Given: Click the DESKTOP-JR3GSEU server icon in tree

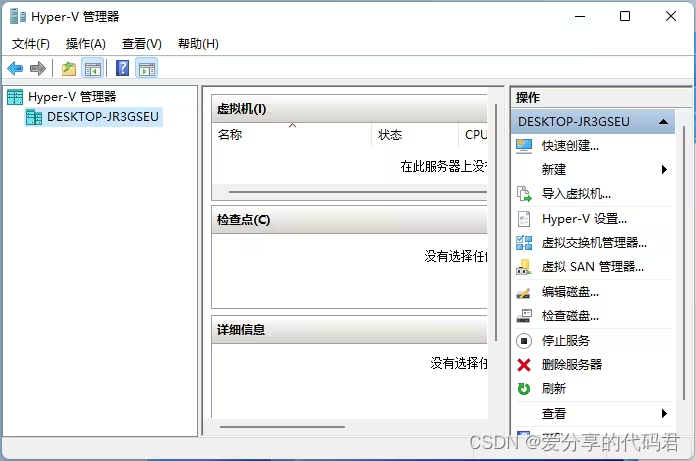Looking at the screenshot, I should tap(34, 117).
